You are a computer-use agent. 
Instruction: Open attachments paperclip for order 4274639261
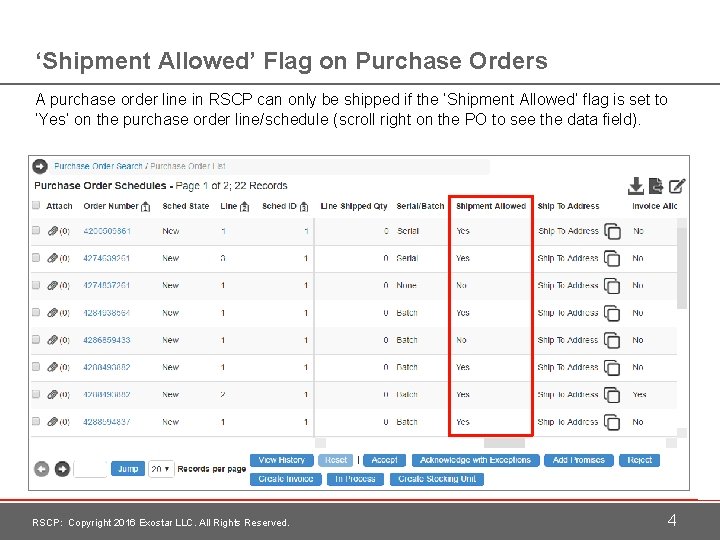(52, 258)
